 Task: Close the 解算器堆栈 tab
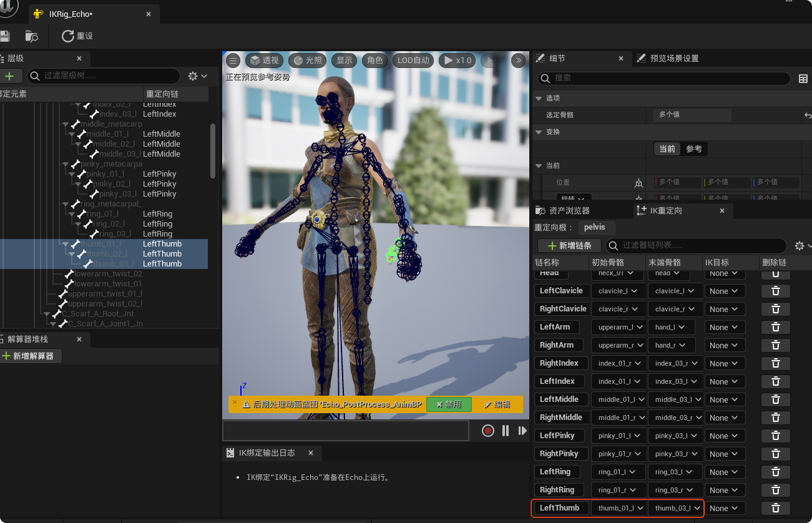point(79,340)
